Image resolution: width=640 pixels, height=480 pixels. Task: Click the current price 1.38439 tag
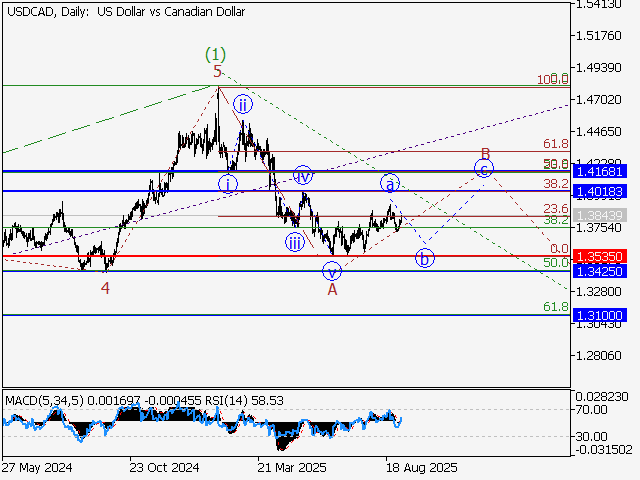click(601, 216)
